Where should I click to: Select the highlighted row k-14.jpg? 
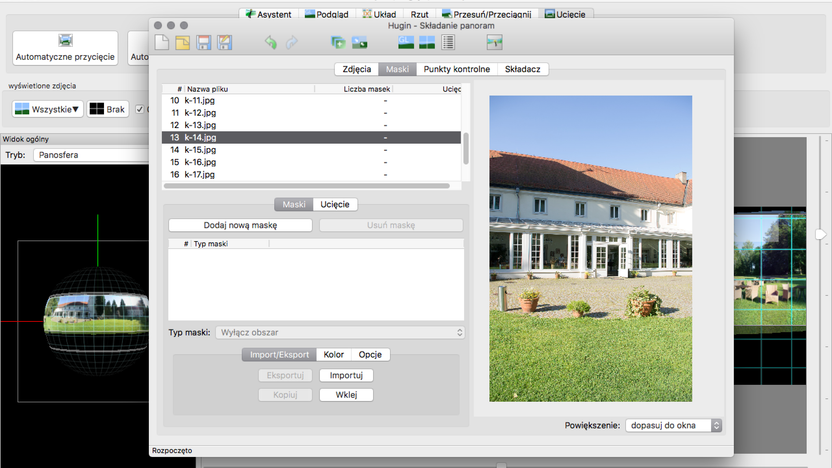pos(311,137)
